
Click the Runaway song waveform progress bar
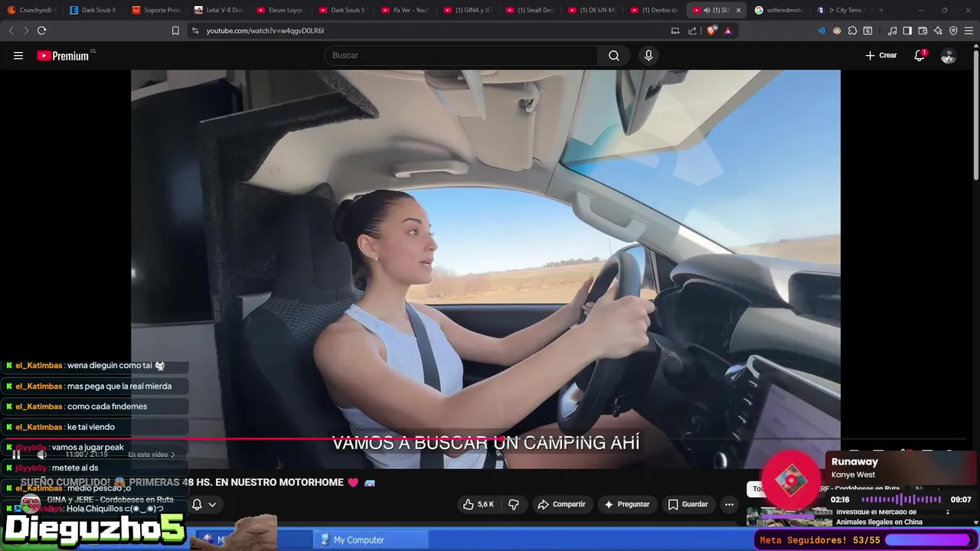(x=901, y=500)
